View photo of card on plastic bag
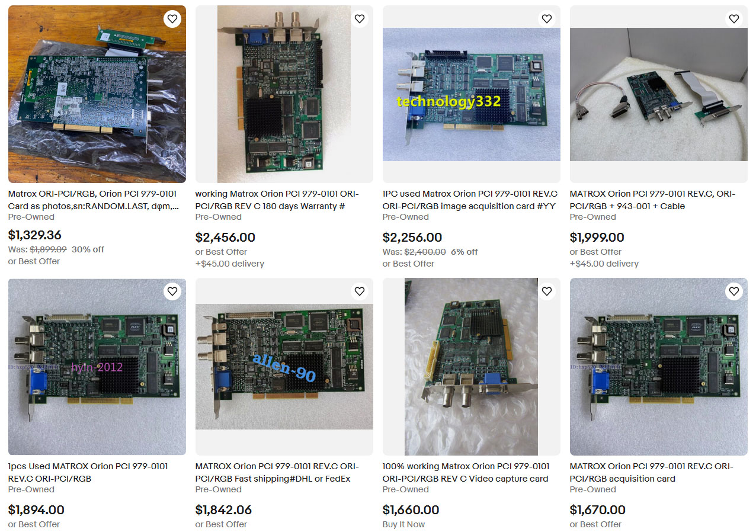This screenshot has height=532, width=756. point(97,94)
